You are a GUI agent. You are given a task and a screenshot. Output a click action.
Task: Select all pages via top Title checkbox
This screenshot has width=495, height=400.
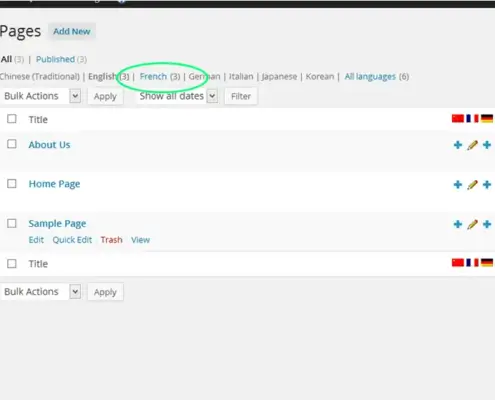12,119
